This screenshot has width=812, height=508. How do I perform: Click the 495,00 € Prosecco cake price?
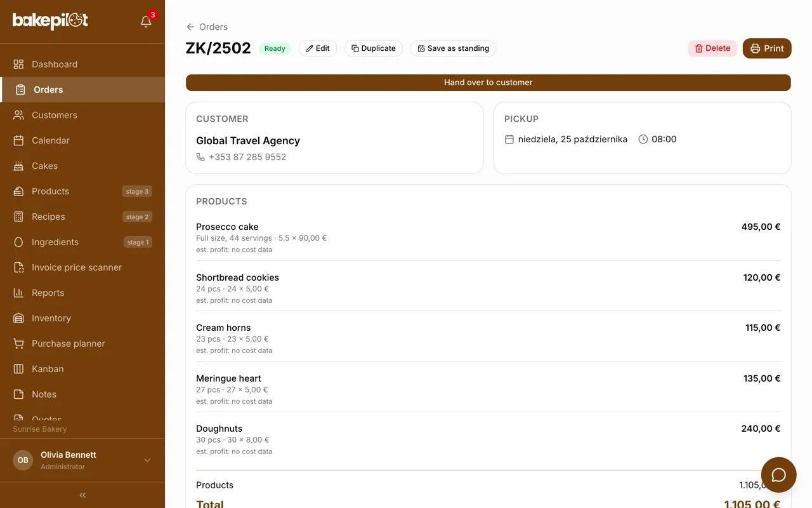[x=761, y=227]
